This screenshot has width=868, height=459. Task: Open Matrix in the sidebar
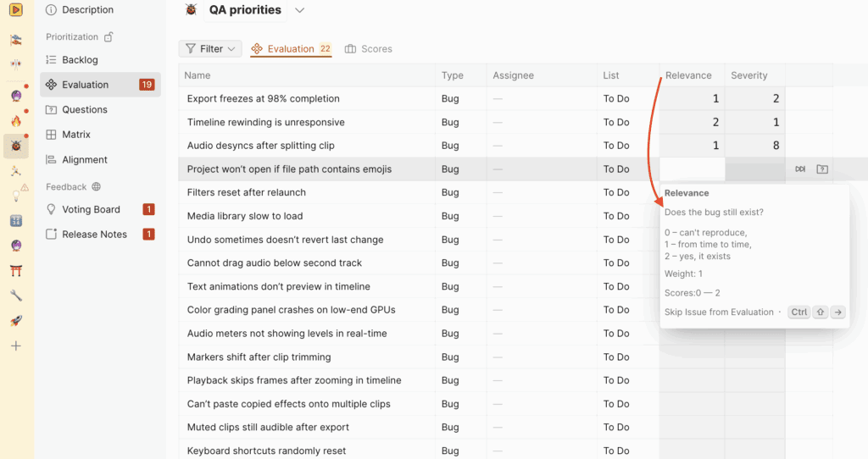pos(76,135)
